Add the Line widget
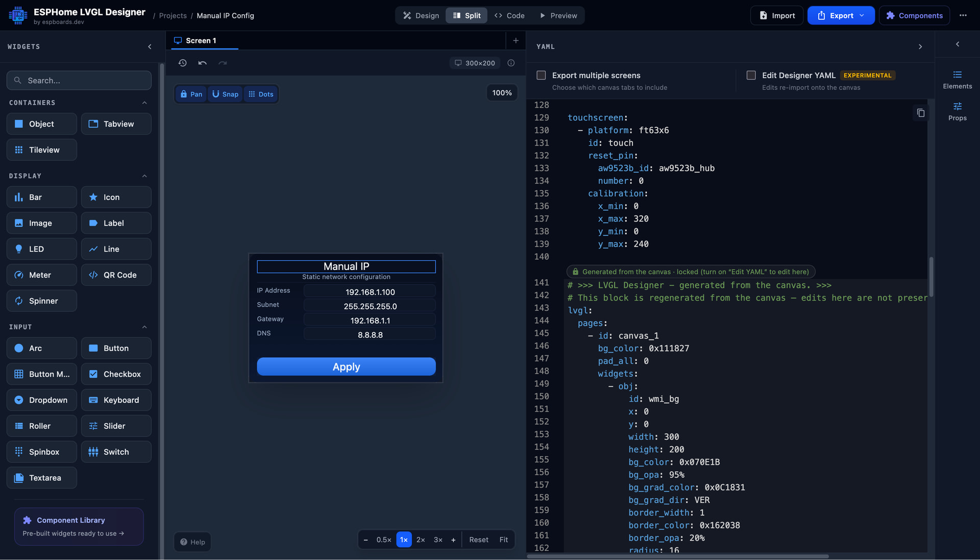The image size is (980, 560). [x=116, y=249]
